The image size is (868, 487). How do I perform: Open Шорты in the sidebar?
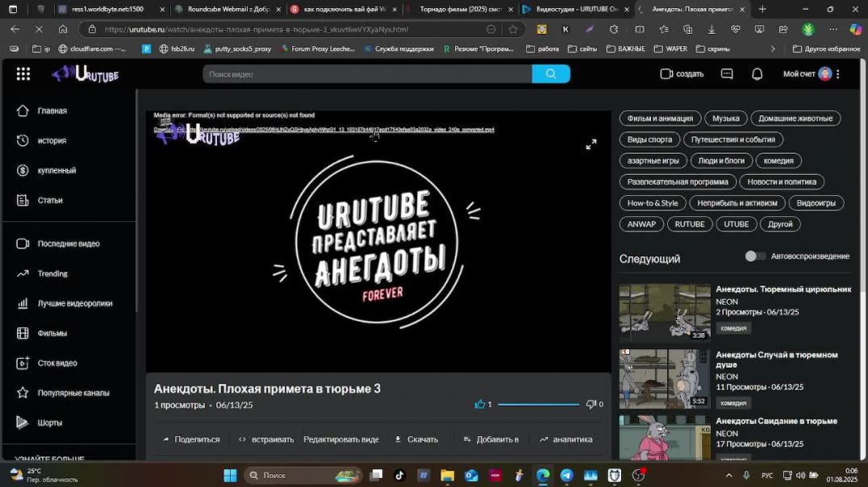click(x=49, y=422)
